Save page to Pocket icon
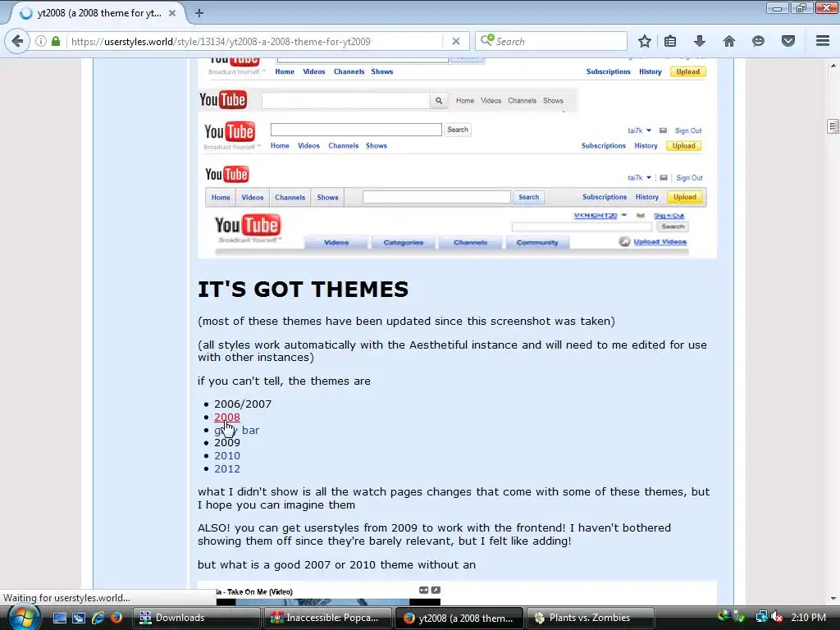The image size is (840, 630). [x=788, y=41]
